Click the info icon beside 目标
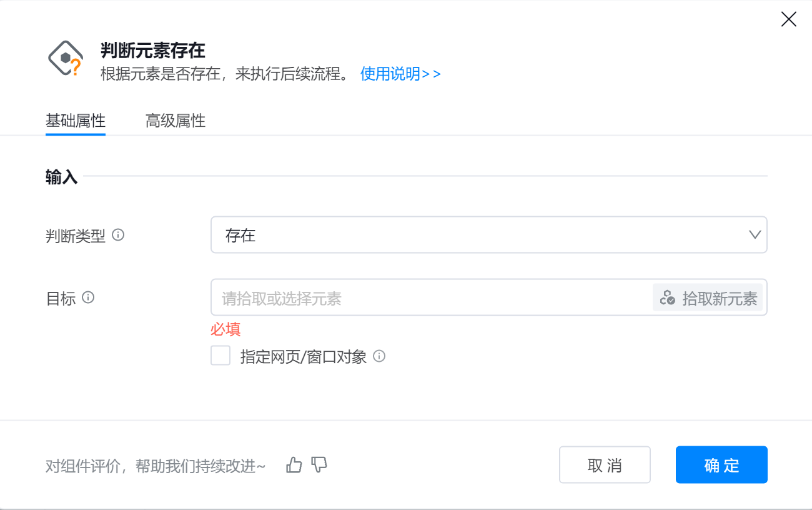This screenshot has height=510, width=812. pyautogui.click(x=88, y=297)
